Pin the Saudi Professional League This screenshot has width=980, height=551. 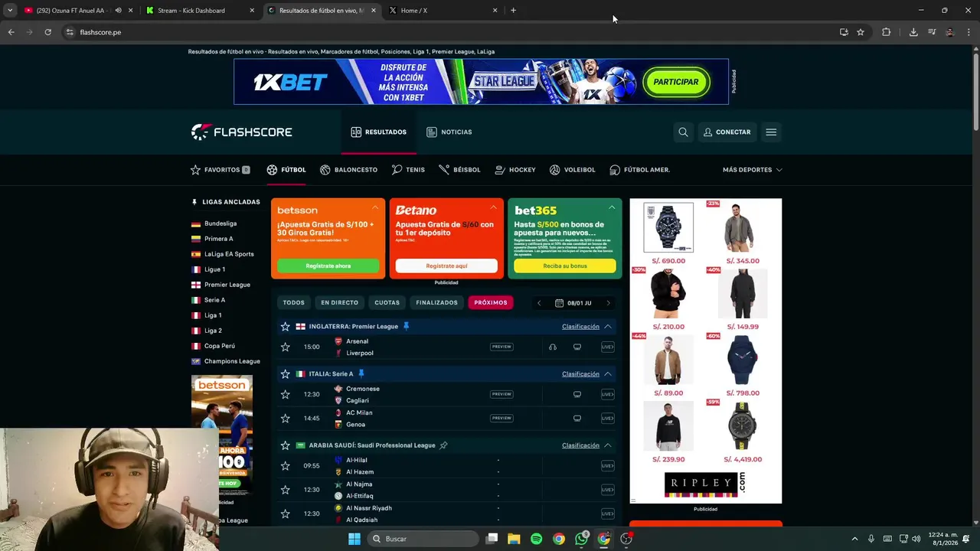[443, 445]
